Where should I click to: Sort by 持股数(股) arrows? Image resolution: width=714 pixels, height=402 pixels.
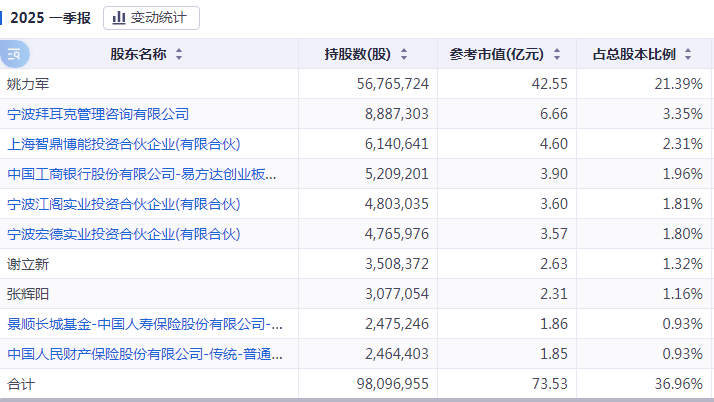[404, 54]
